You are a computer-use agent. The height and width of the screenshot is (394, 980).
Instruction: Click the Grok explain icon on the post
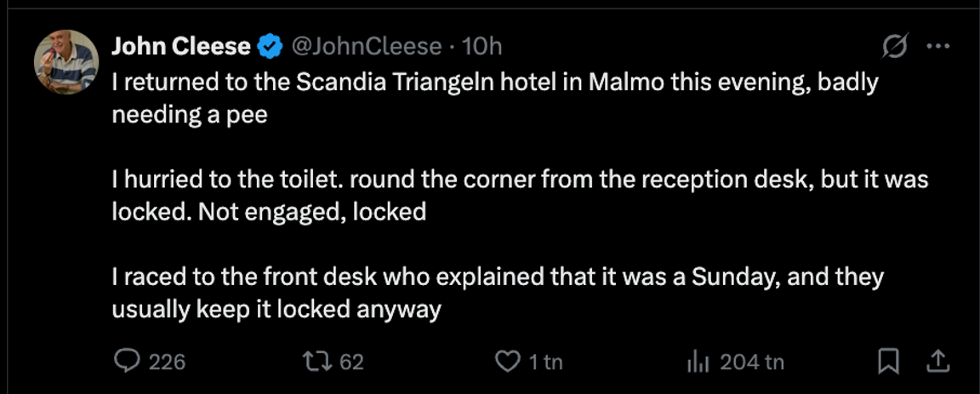pos(895,48)
